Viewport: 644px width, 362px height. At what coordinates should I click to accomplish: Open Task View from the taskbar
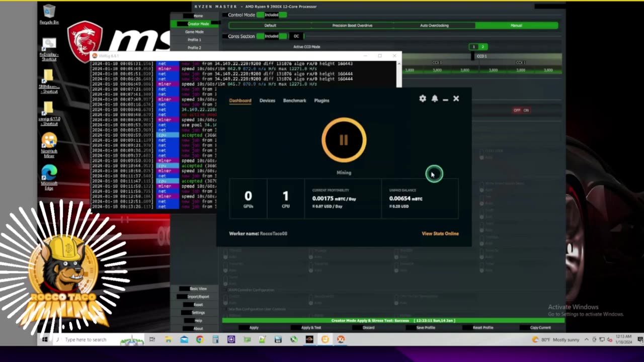pos(152,339)
